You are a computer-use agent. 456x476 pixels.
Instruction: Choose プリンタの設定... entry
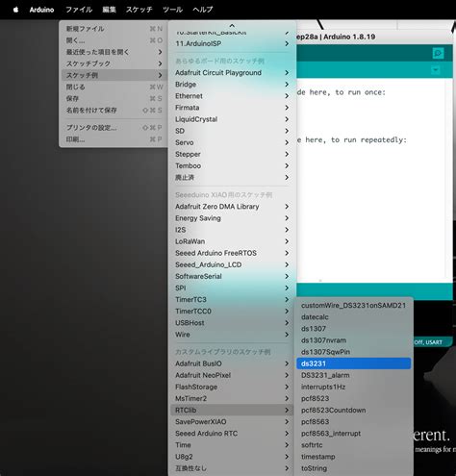click(x=114, y=128)
